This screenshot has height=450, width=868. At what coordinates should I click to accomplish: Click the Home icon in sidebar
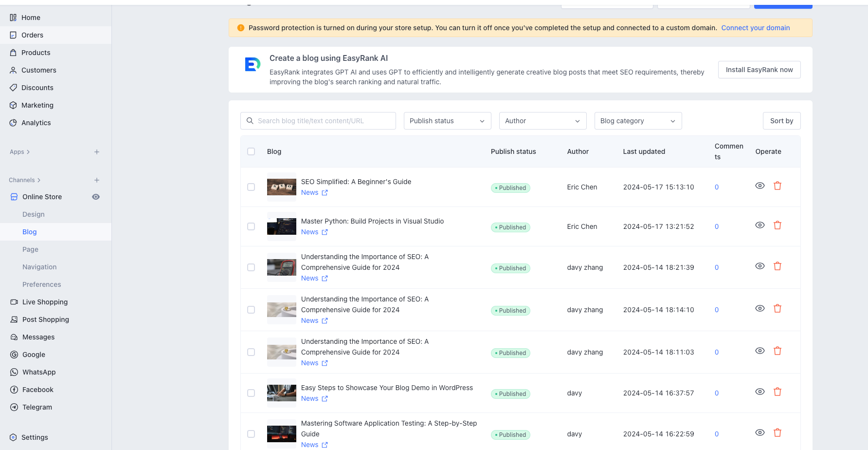click(x=13, y=18)
